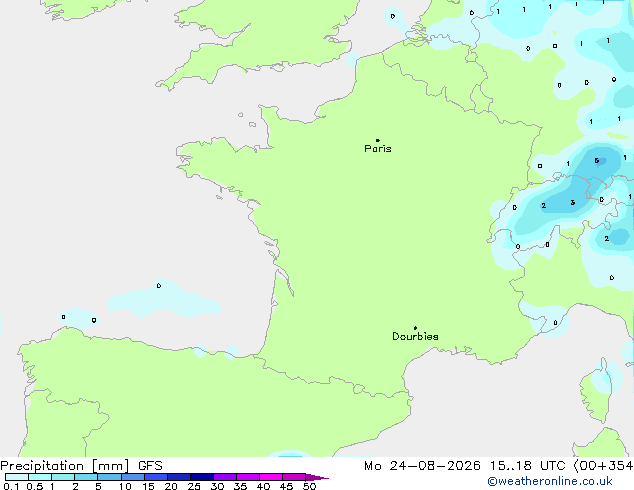Pick the 10–15 mm legend swatch

(133, 477)
